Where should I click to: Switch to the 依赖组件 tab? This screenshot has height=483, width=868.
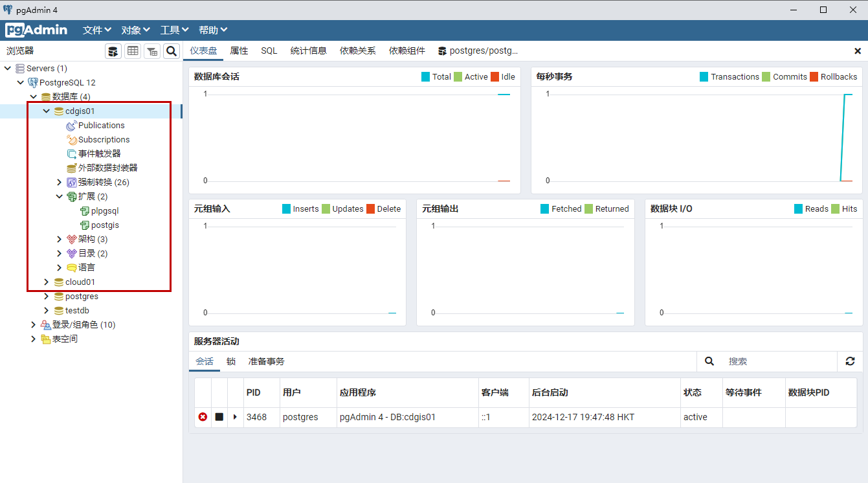(x=407, y=51)
